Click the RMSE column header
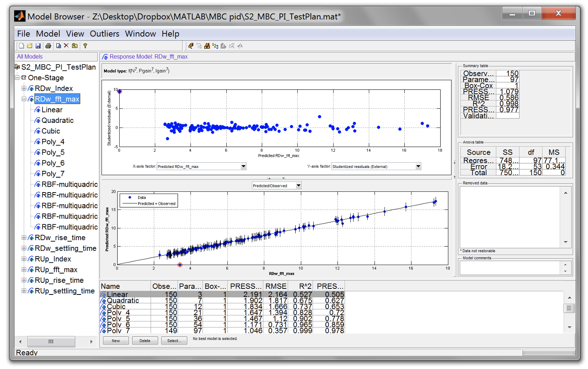The width and height of the screenshot is (588, 369). point(276,286)
